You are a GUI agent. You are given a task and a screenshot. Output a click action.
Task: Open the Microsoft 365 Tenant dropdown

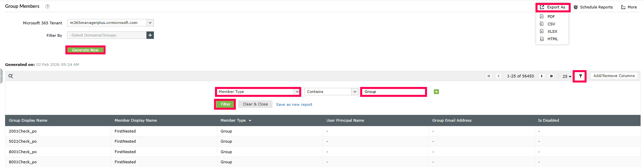coord(150,23)
